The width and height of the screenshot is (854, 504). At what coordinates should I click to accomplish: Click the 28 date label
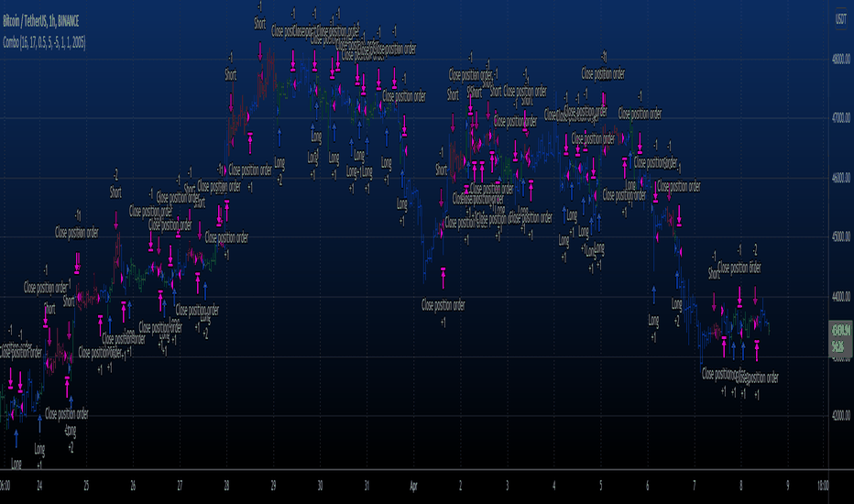(x=226, y=486)
